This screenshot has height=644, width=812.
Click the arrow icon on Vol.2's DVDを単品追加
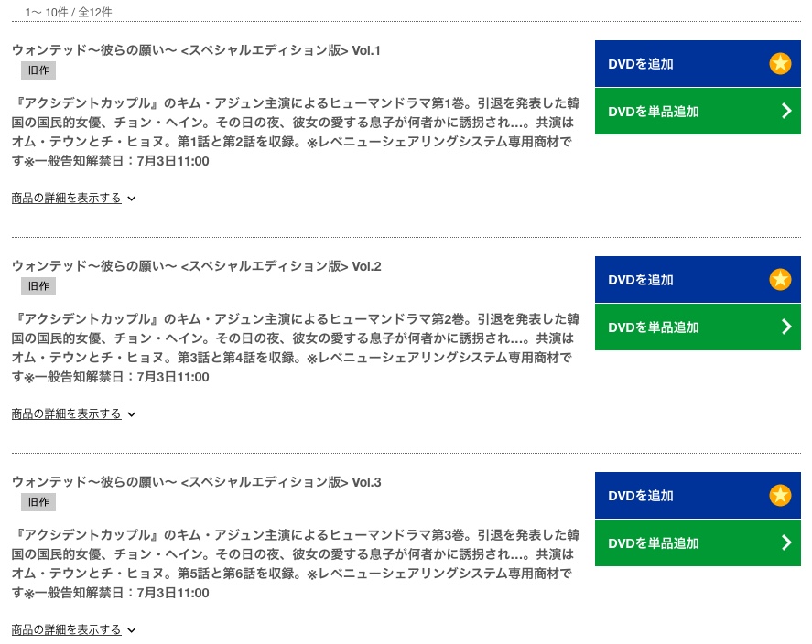click(x=786, y=327)
